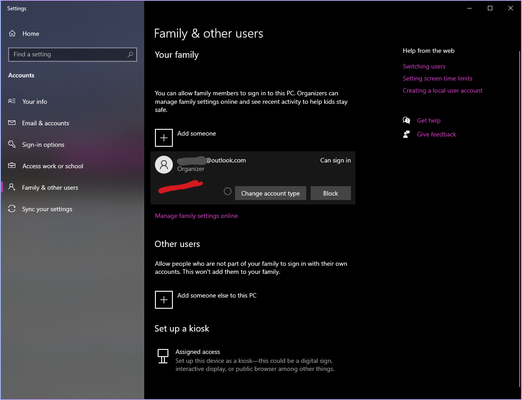Open Manage family settings online link
This screenshot has height=400, width=522.
pos(196,216)
